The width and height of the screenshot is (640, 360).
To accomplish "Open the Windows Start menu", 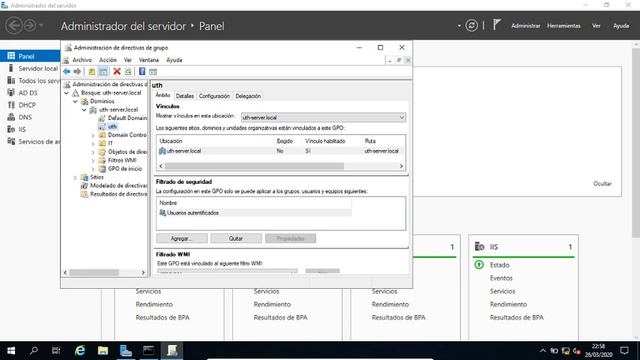I will pos(11,351).
